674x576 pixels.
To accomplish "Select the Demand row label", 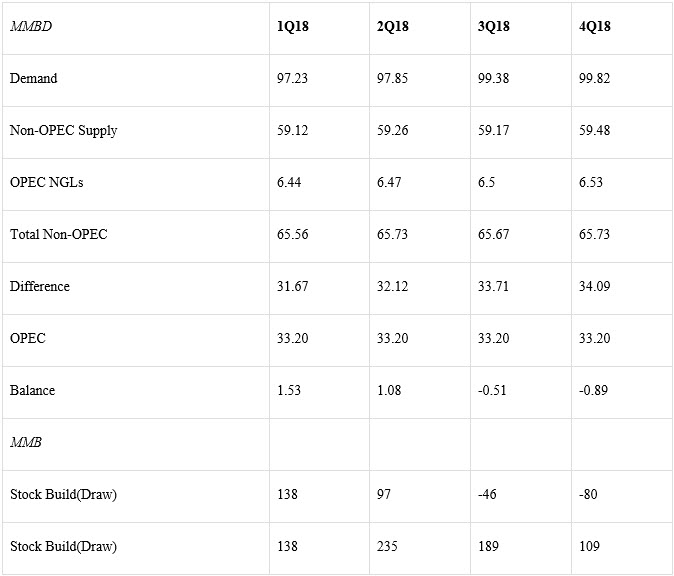I will click(x=33, y=78).
